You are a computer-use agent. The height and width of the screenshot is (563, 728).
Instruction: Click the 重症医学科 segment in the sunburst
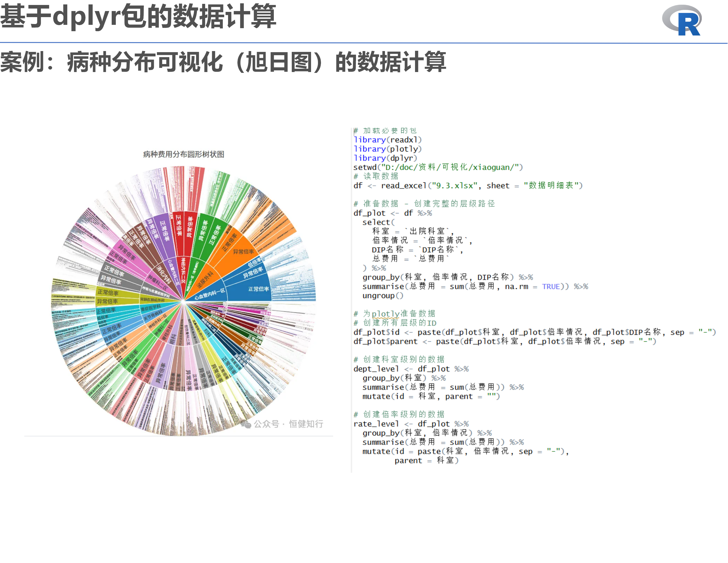151,307
